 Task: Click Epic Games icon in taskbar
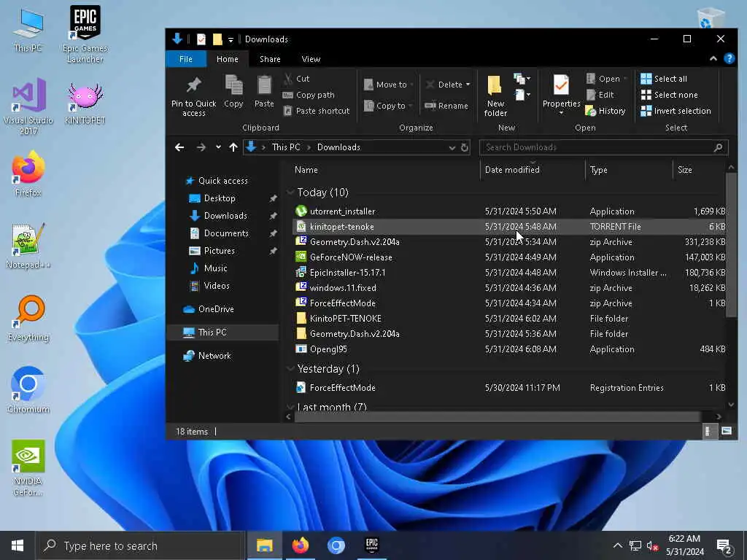[x=371, y=545]
